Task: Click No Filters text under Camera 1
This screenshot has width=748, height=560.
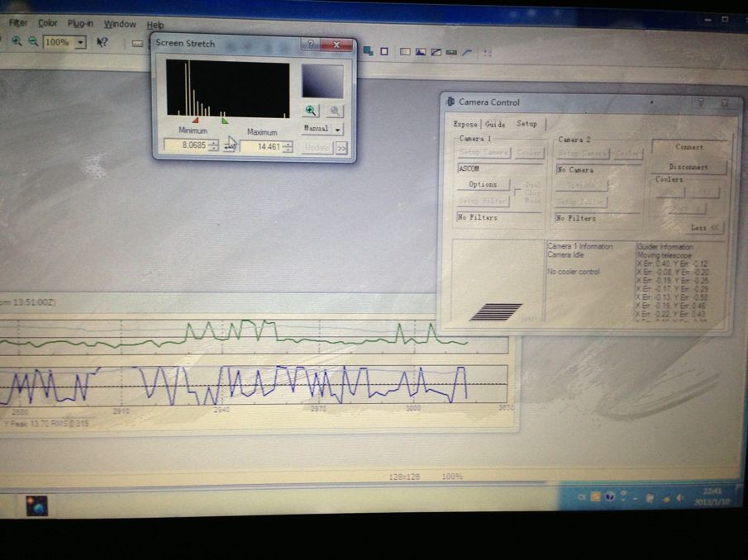Action: pos(478,217)
